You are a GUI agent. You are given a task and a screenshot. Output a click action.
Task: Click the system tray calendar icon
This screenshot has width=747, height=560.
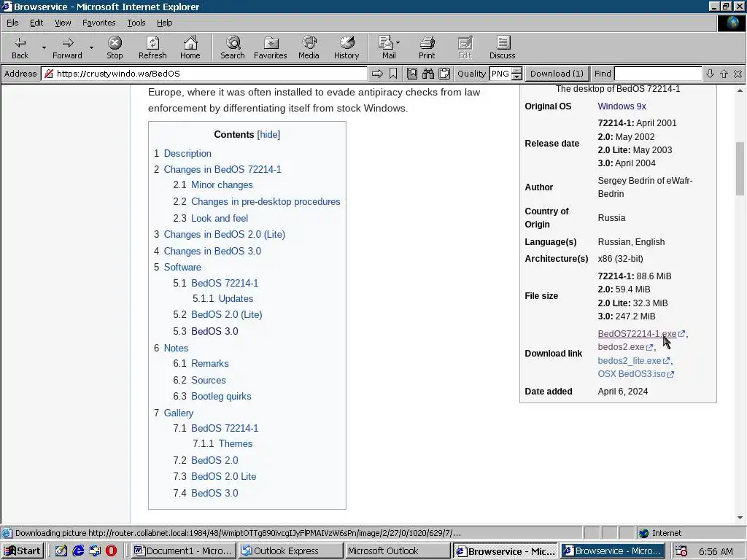tap(681, 551)
